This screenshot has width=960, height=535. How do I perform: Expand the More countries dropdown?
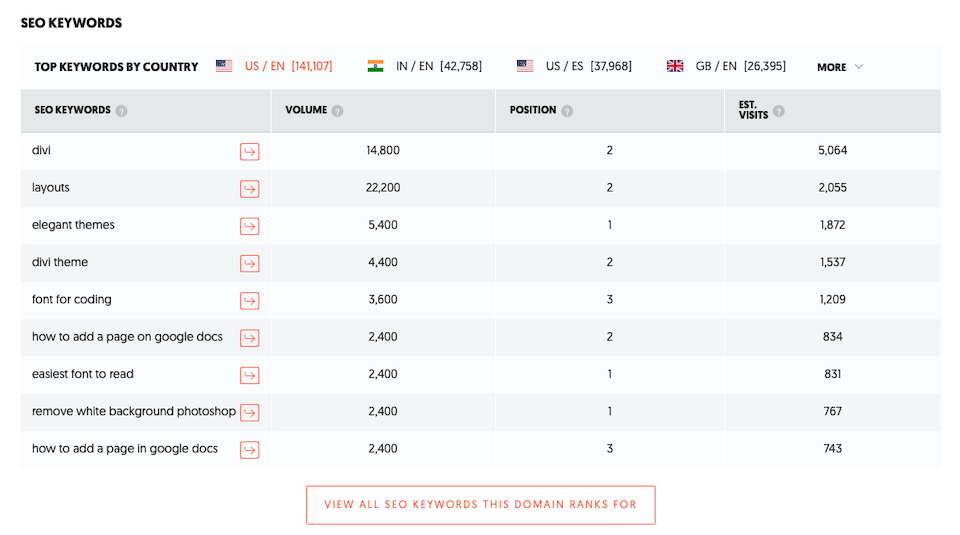(839, 67)
